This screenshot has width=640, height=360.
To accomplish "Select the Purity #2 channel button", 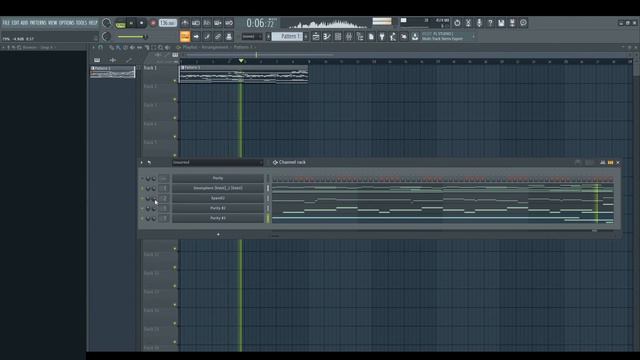I will click(218, 208).
